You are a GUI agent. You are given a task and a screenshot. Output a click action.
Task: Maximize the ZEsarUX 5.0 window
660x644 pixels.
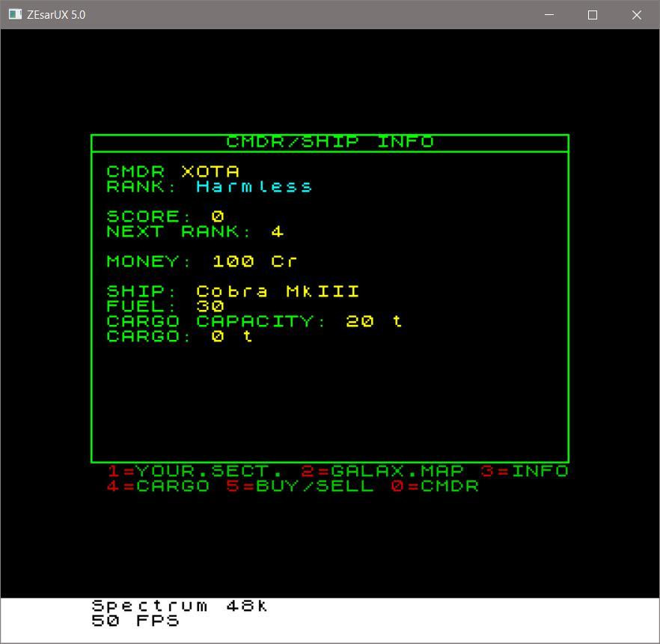pyautogui.click(x=592, y=15)
